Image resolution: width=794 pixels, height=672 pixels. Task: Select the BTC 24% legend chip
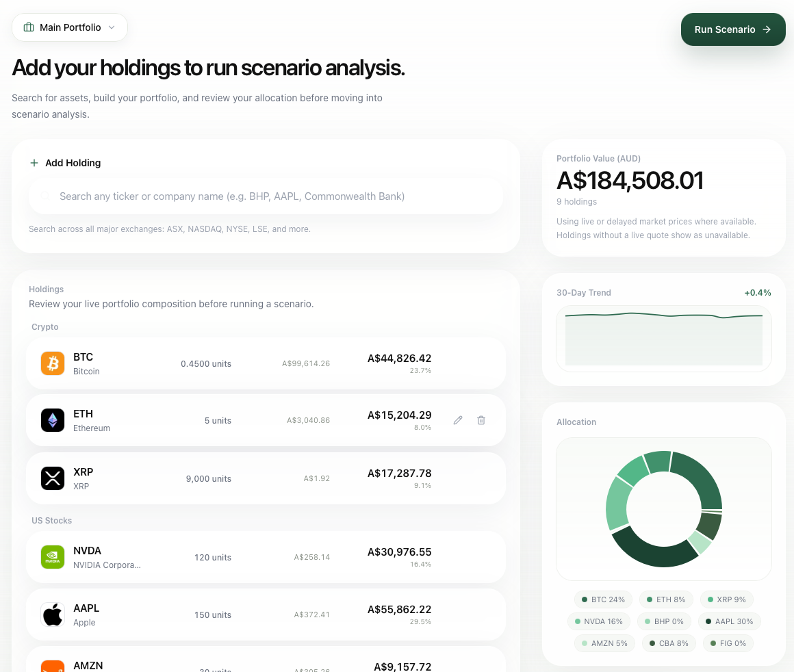(x=603, y=599)
